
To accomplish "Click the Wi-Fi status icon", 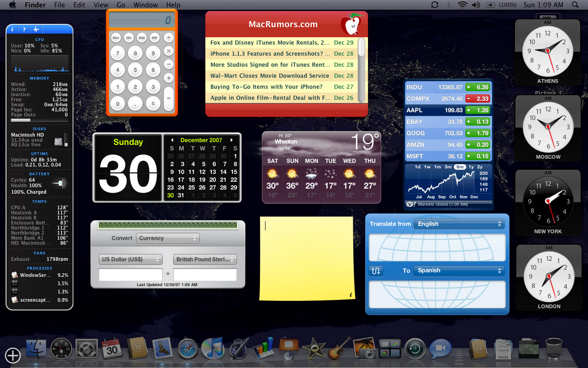I will coord(462,5).
